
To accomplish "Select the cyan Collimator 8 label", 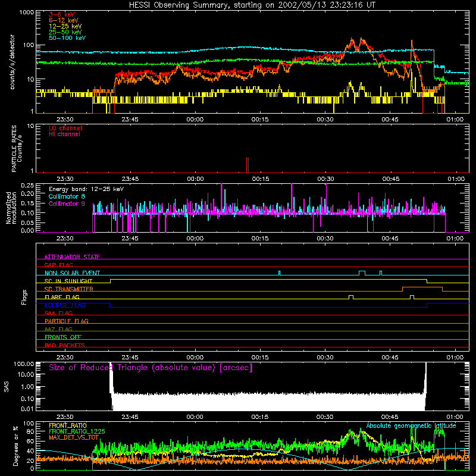I will coord(67,196).
